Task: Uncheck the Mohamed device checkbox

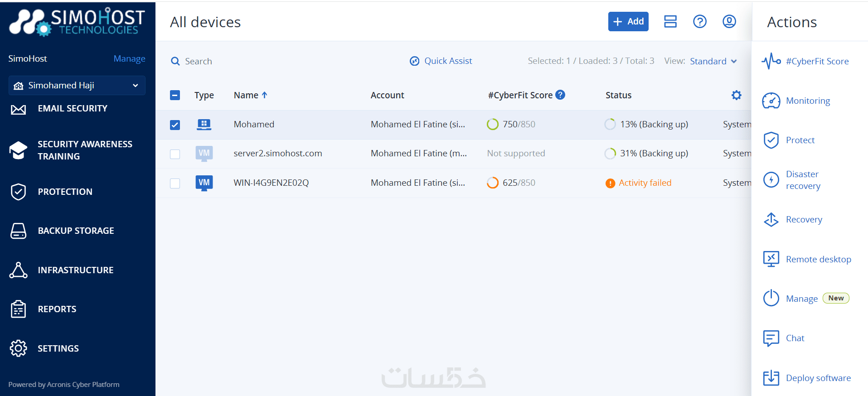Action: 175,125
